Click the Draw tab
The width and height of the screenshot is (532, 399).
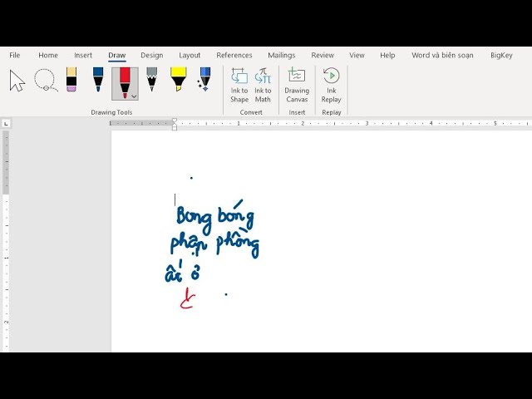pyautogui.click(x=117, y=56)
